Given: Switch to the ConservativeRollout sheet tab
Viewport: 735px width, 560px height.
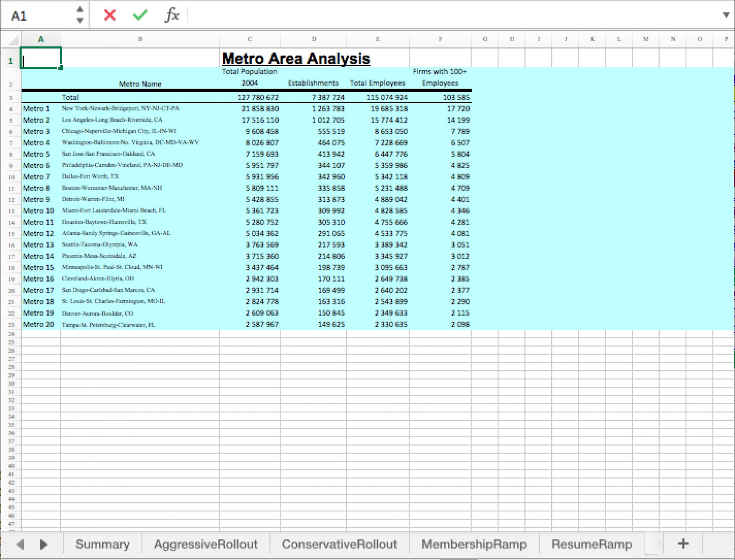Looking at the screenshot, I should [340, 544].
